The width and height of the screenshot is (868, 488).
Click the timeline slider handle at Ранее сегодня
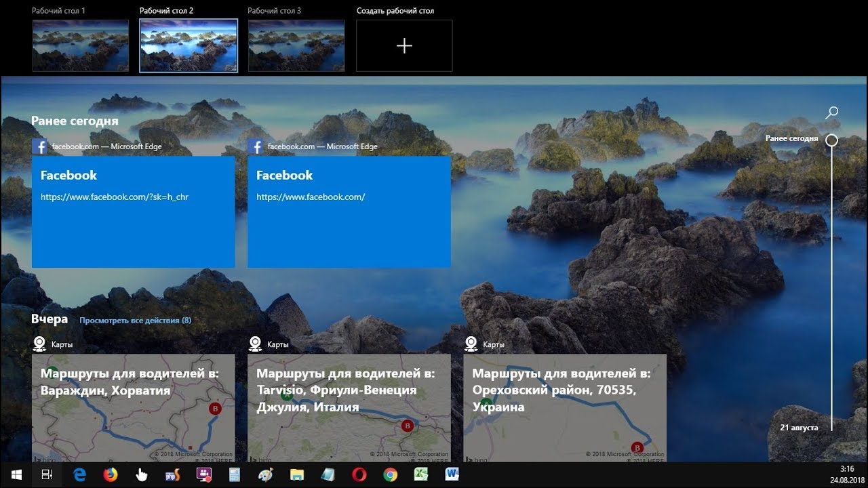(831, 140)
